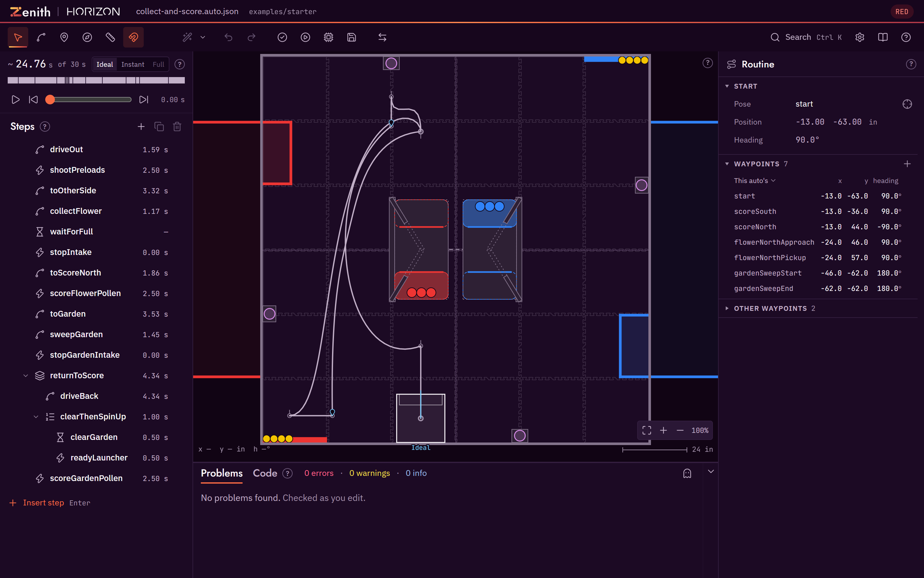Image resolution: width=924 pixels, height=578 pixels.
Task: Select the compass heading tool
Action: click(x=87, y=37)
